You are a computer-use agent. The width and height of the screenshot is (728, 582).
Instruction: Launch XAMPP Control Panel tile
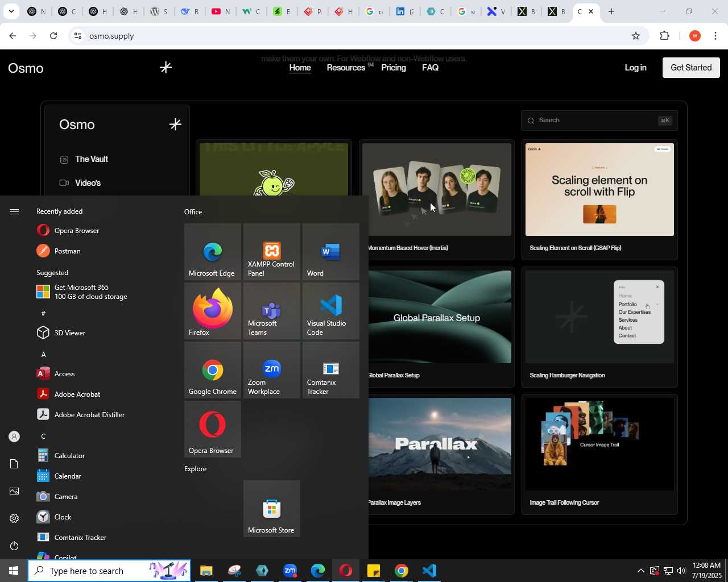(x=272, y=252)
